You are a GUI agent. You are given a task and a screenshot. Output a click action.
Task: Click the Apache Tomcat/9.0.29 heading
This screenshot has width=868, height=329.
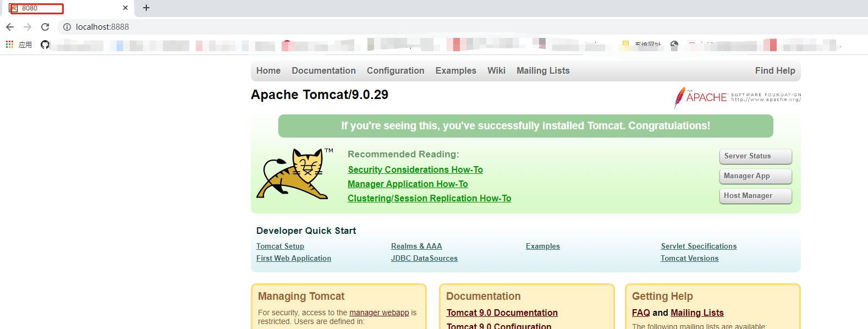tap(320, 95)
